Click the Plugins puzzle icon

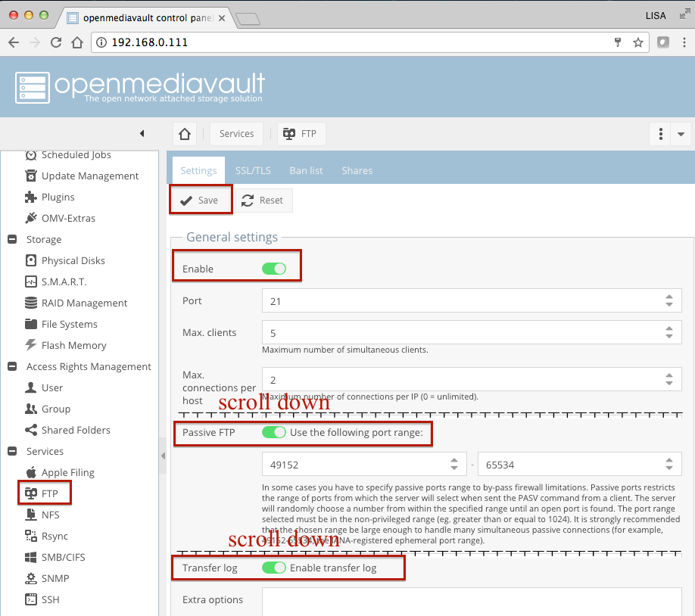tap(30, 198)
